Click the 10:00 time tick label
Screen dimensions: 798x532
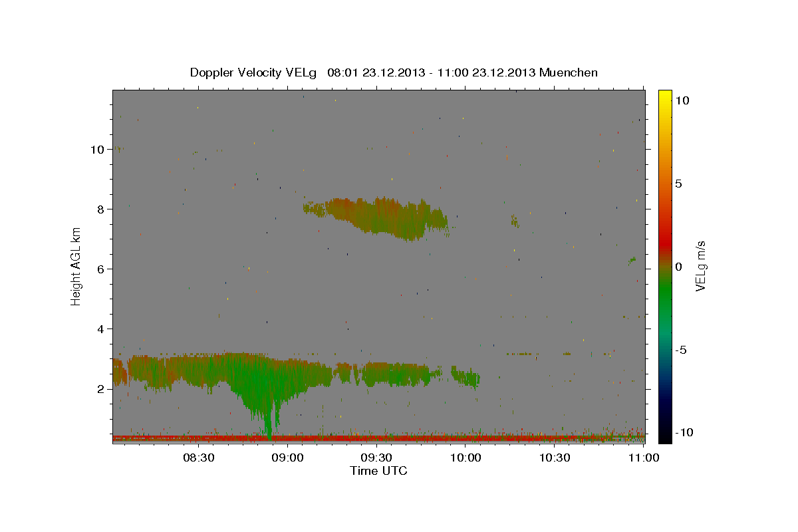[x=466, y=458]
